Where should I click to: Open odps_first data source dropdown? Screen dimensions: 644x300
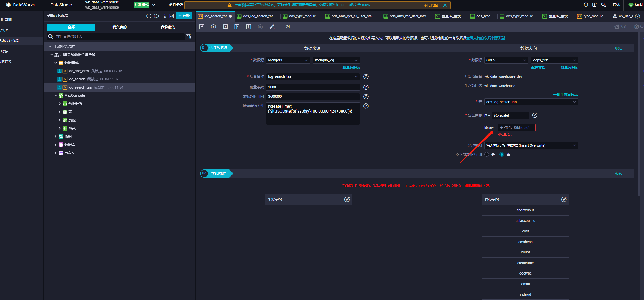[555, 60]
